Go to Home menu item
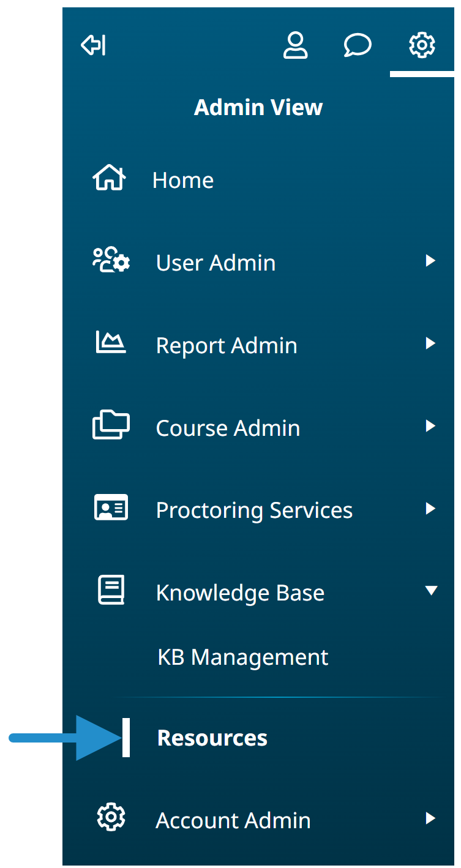 point(183,180)
